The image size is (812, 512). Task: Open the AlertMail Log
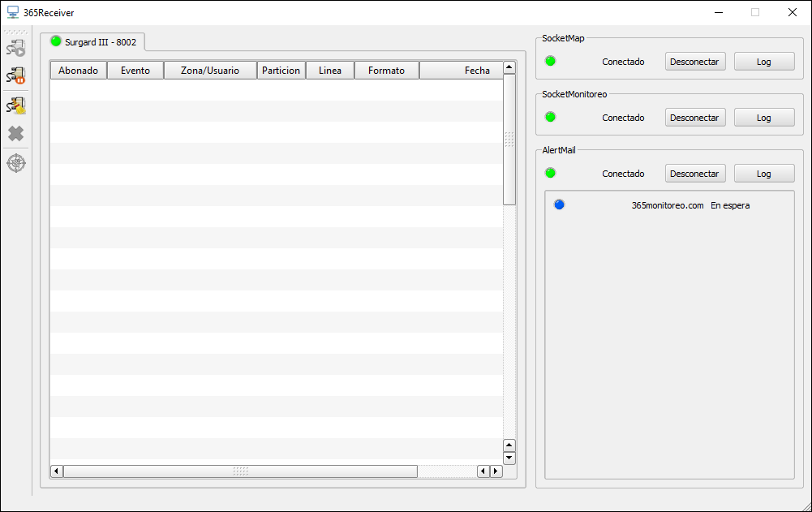(763, 173)
